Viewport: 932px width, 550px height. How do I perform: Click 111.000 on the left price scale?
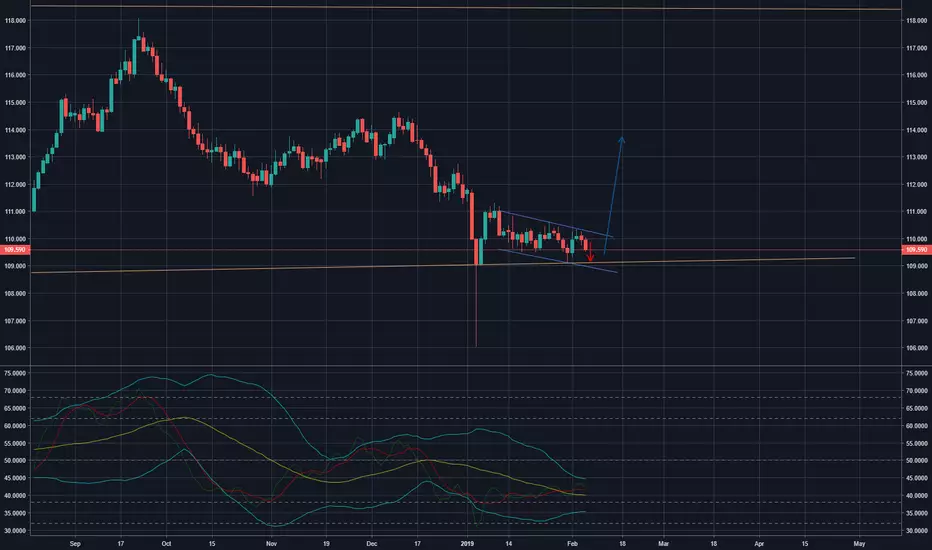coord(15,211)
